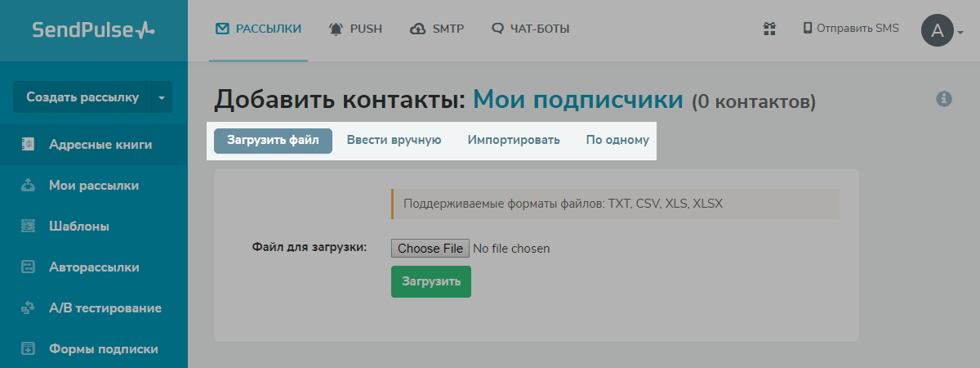980x368 pixels.
Task: Open Адресные книги in sidebar
Action: [x=94, y=145]
